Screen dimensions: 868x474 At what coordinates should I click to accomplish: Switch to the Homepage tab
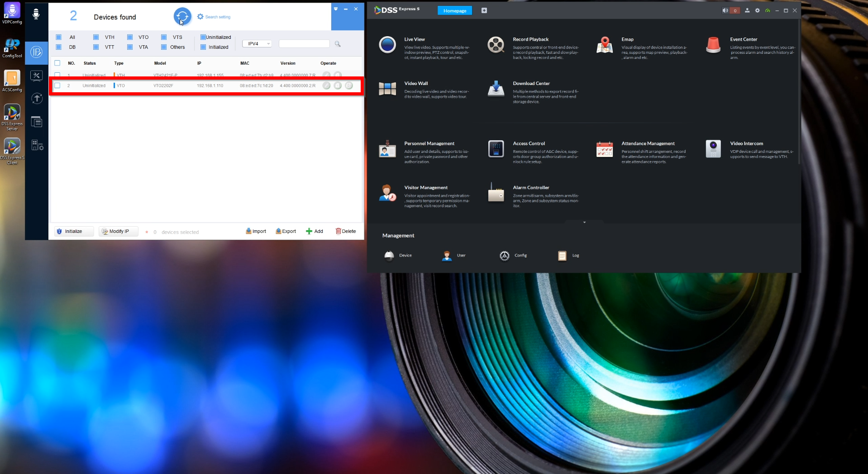click(x=454, y=11)
